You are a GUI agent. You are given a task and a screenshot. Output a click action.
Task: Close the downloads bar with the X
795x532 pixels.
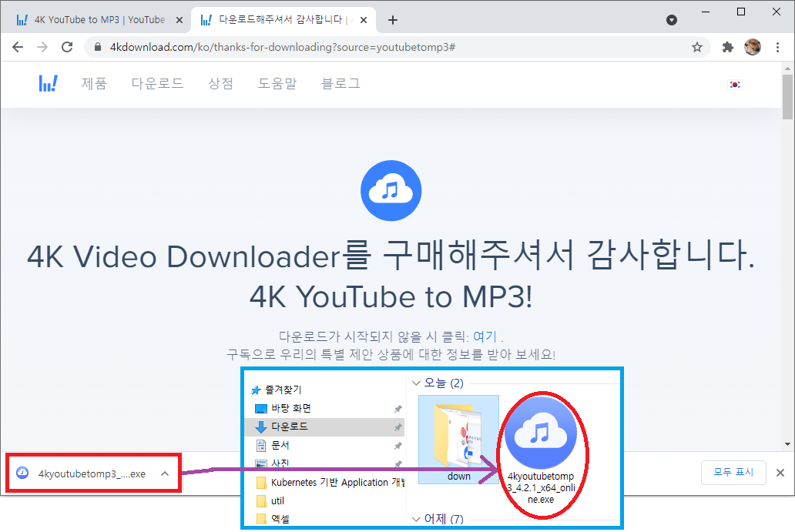pyautogui.click(x=780, y=473)
